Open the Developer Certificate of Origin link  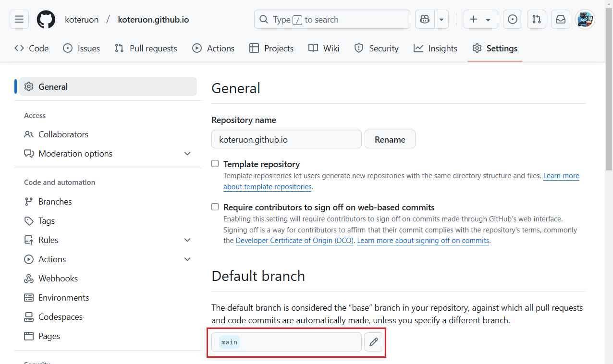pos(294,240)
